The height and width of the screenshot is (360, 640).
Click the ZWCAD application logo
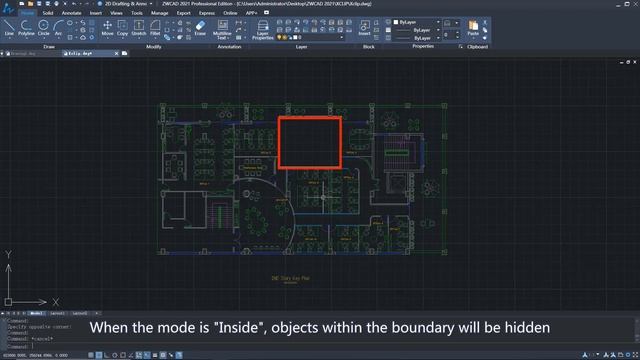click(x=8, y=9)
